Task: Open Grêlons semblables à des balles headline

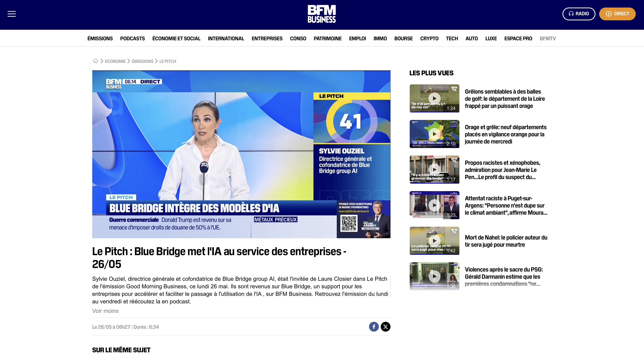Action: [505, 99]
